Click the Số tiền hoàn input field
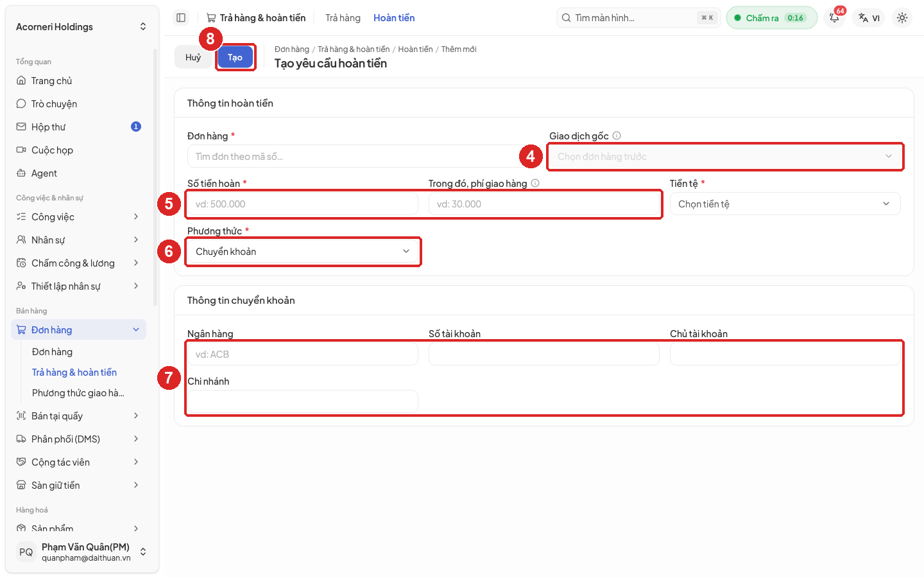This screenshot has width=924, height=578. tap(303, 204)
